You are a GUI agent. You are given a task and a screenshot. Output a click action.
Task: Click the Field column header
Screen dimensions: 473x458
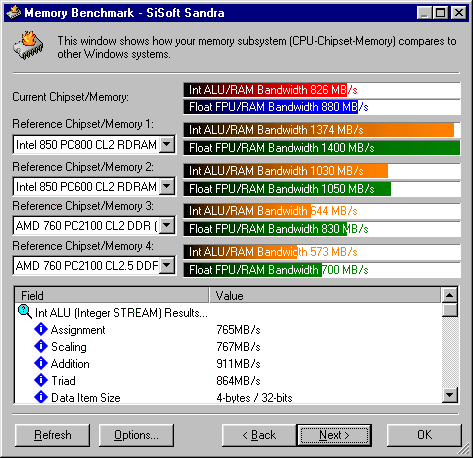click(112, 295)
